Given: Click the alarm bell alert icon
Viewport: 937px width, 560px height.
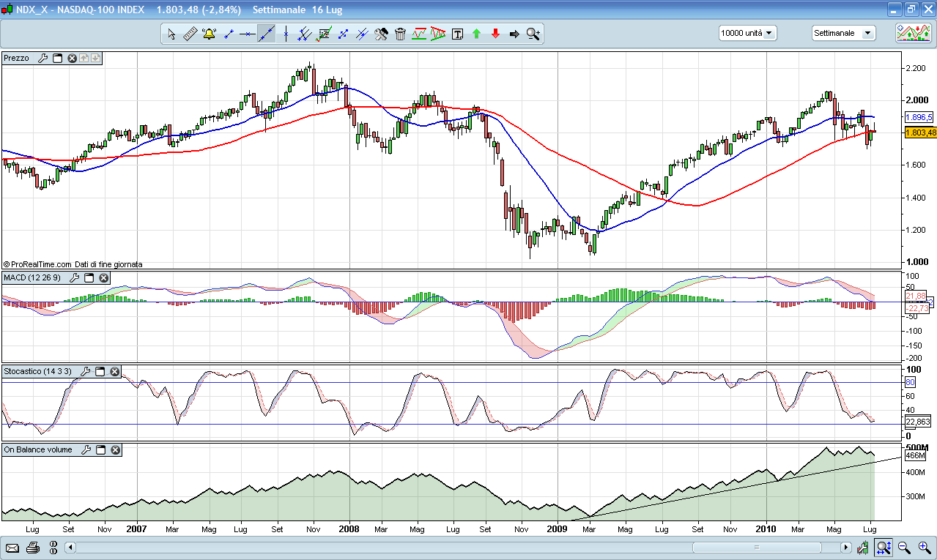Looking at the screenshot, I should [x=209, y=34].
